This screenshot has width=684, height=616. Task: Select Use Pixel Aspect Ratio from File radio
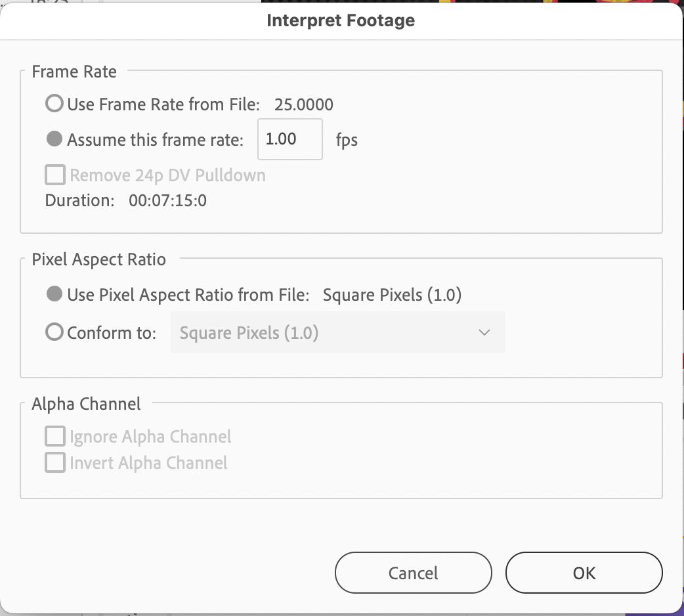(x=54, y=294)
